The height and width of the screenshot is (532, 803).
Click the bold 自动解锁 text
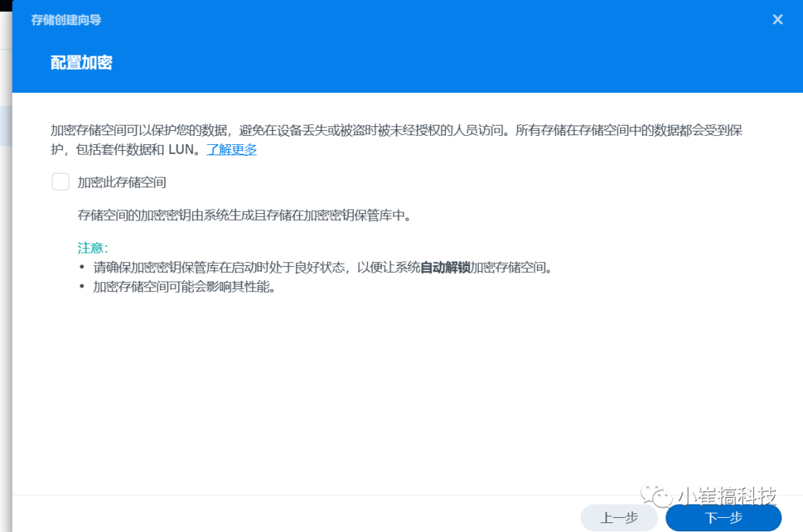point(445,267)
